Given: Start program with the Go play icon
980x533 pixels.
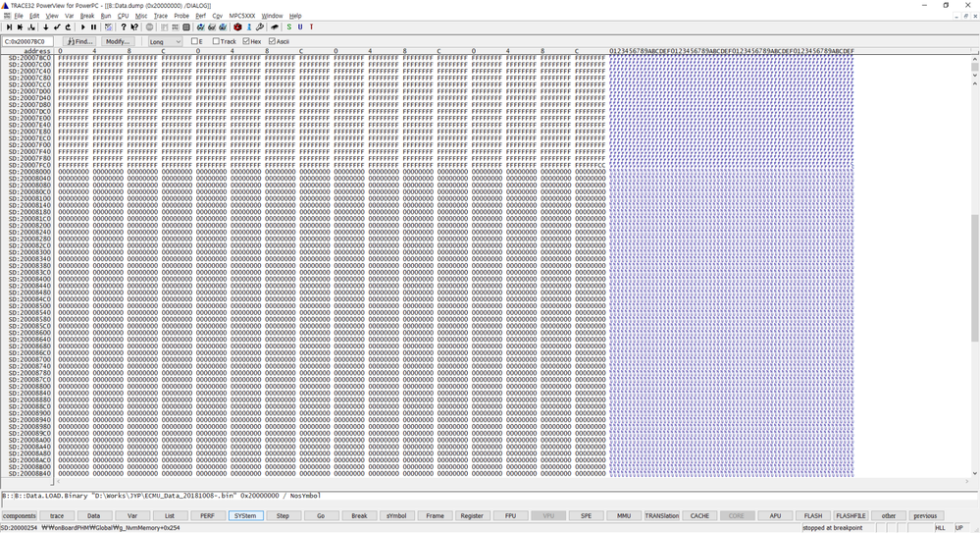Looking at the screenshot, I should 82,27.
